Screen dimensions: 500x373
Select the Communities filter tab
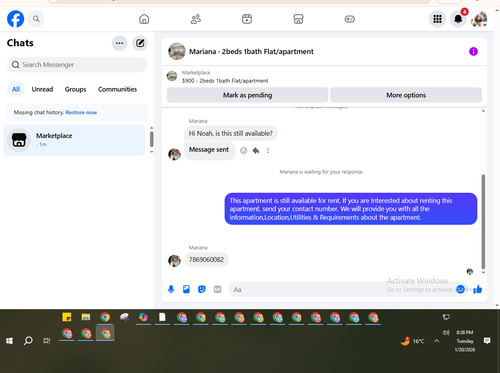click(117, 89)
